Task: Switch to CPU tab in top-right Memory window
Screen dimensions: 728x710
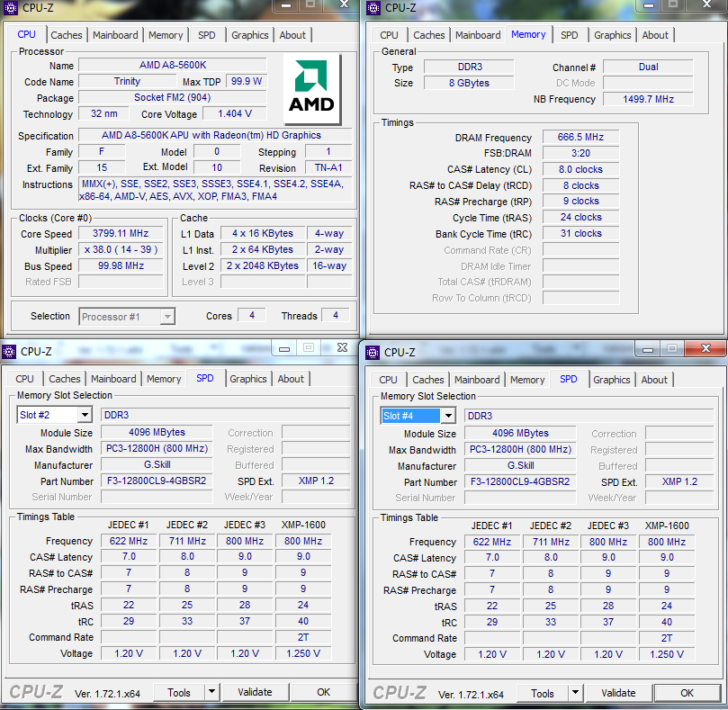Action: pos(389,35)
